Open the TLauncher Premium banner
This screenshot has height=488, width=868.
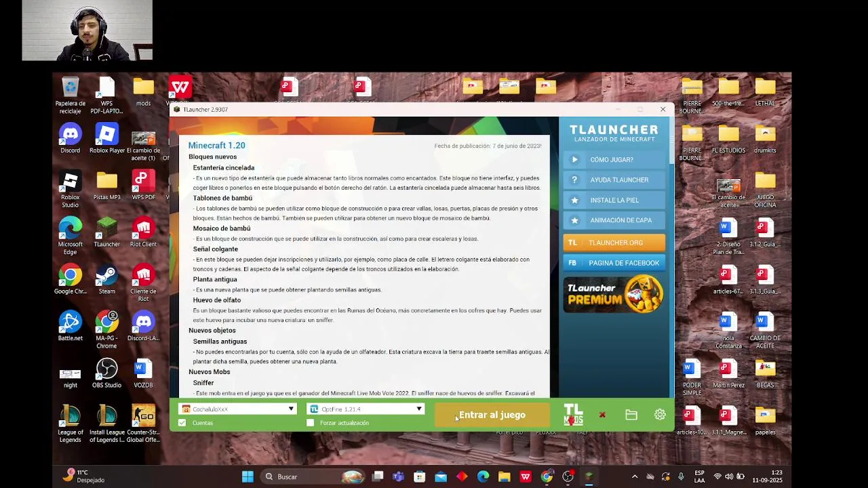point(614,294)
